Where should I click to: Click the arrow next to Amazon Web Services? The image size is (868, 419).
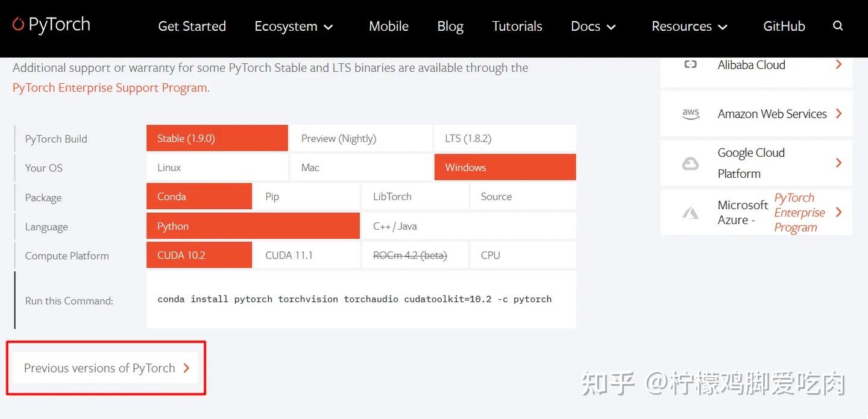tap(839, 113)
